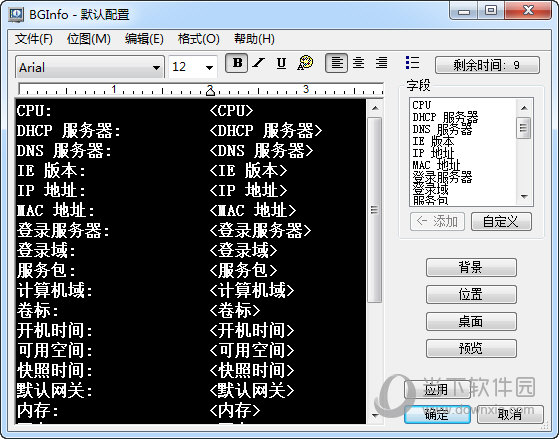Open the 格式(O) menu
This screenshot has height=439, width=559.
[199, 39]
